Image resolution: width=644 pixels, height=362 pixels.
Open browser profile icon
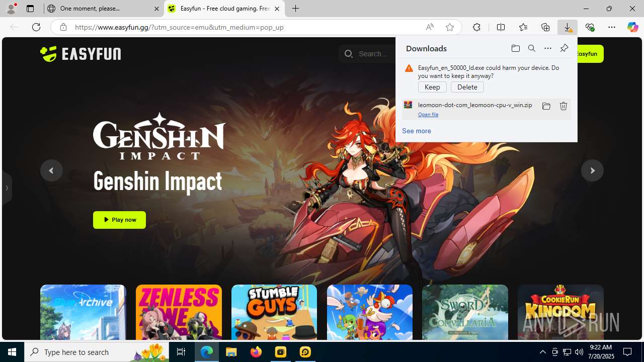point(11,9)
